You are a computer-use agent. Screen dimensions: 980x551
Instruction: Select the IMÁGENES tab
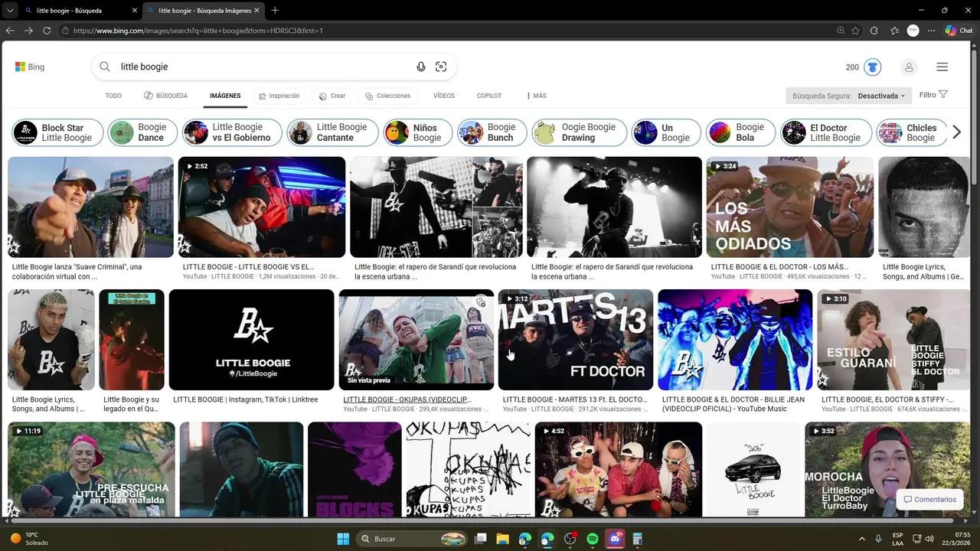tap(225, 96)
